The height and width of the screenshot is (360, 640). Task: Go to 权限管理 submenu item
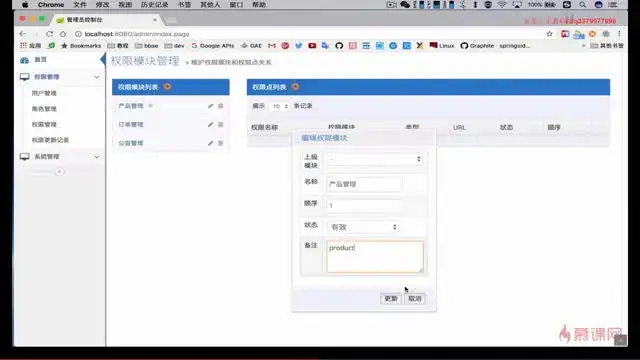[44, 124]
